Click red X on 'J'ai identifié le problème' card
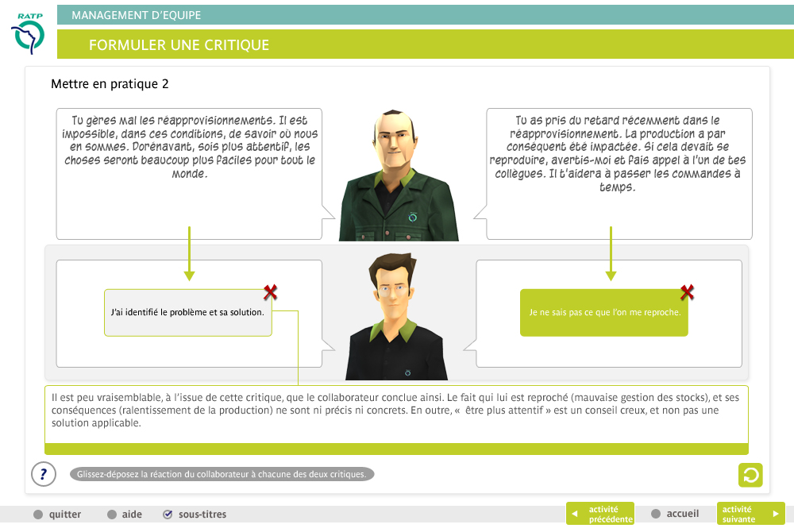The width and height of the screenshot is (794, 532). click(271, 292)
